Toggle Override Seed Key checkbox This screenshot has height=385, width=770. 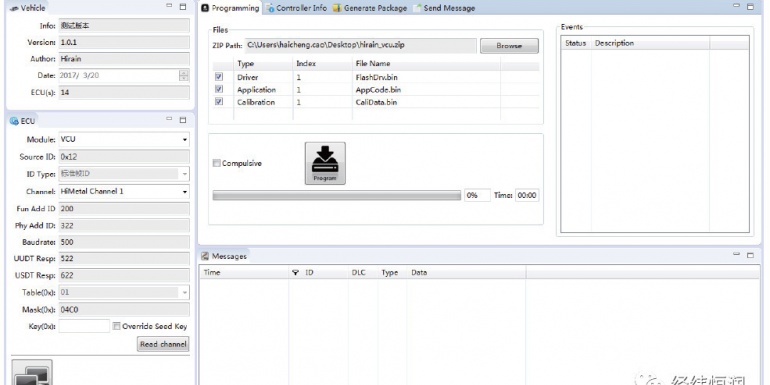(116, 326)
